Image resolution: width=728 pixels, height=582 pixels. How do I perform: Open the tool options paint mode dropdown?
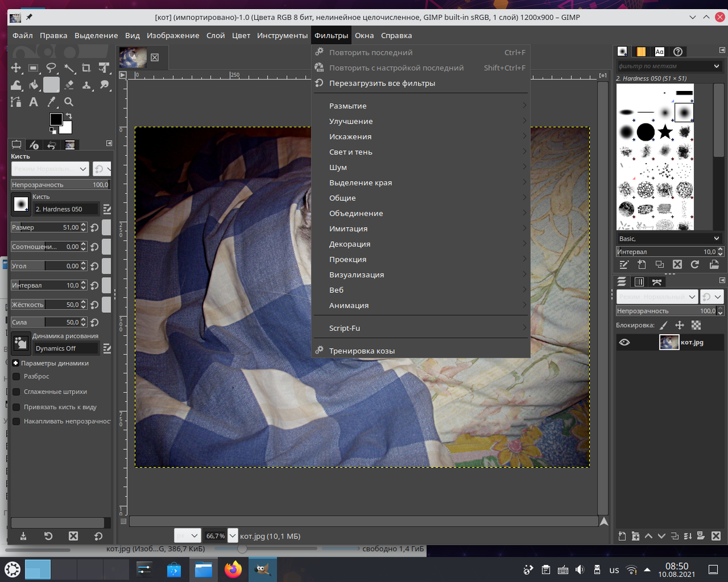tap(50, 169)
